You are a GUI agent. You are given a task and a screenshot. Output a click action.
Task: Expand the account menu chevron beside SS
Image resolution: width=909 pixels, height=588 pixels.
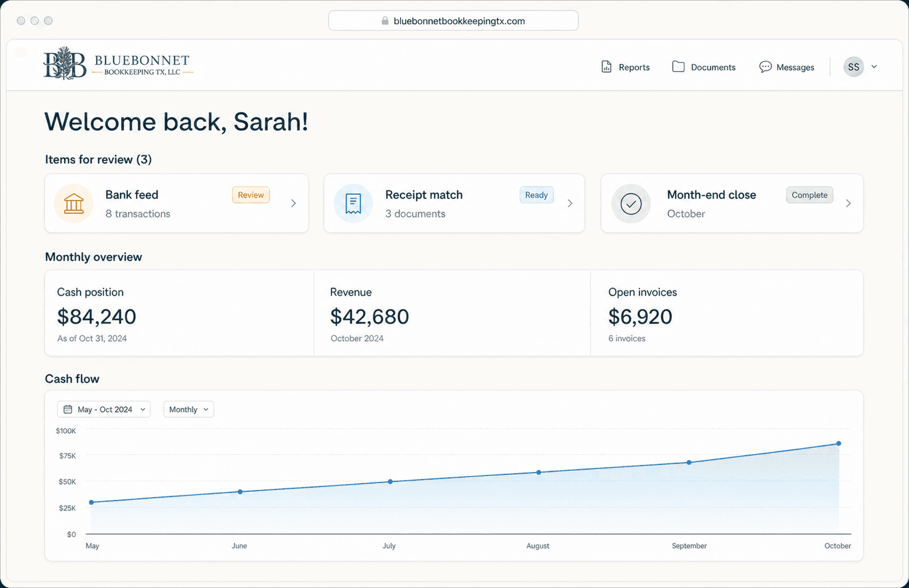[874, 67]
